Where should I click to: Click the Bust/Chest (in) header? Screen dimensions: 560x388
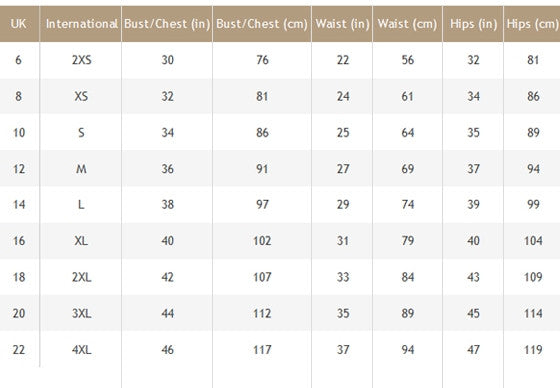pos(167,24)
